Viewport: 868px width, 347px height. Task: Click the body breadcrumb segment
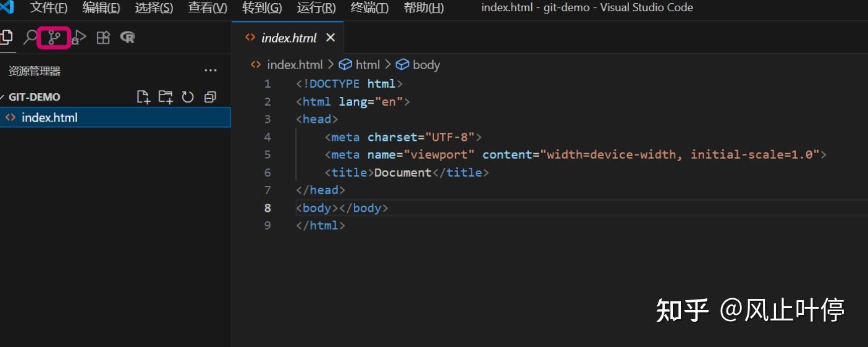[x=426, y=65]
